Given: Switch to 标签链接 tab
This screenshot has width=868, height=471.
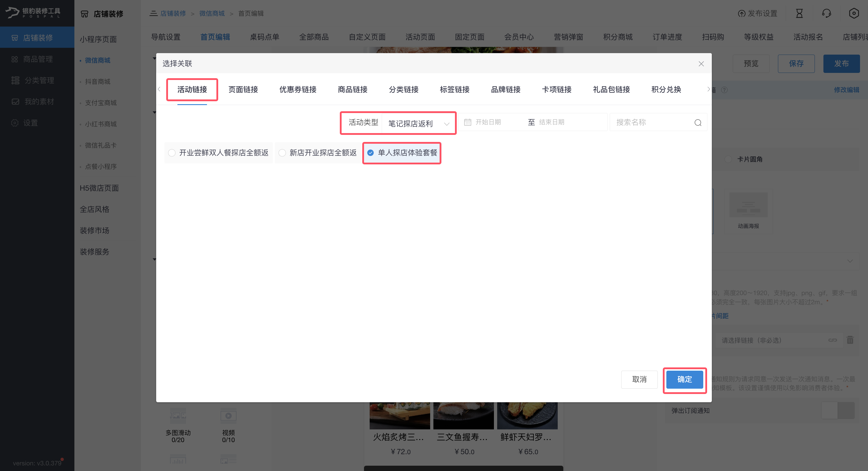Looking at the screenshot, I should pos(455,89).
